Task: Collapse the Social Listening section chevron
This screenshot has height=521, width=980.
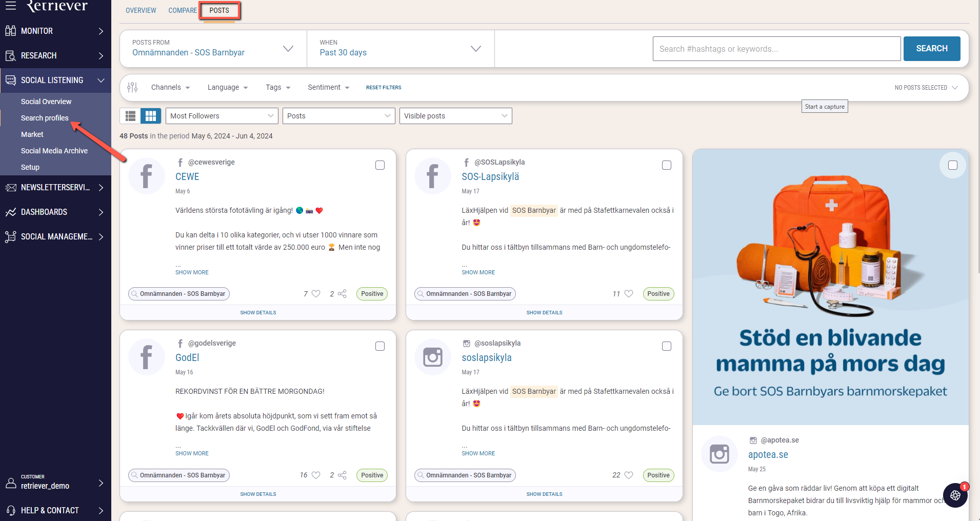Action: (x=101, y=80)
